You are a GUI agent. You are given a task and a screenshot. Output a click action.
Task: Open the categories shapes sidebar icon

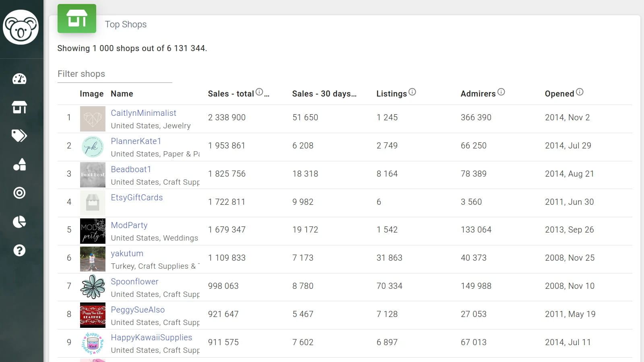click(x=19, y=165)
